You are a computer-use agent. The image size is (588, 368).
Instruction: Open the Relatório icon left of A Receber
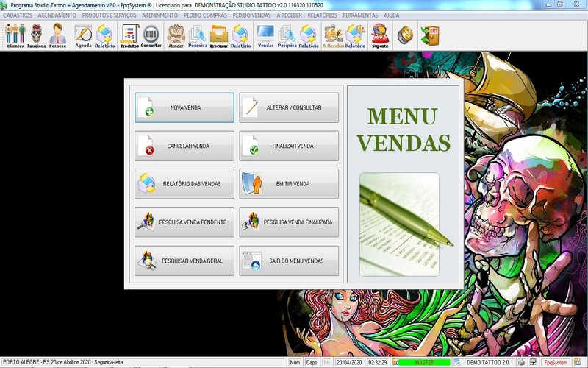click(x=309, y=35)
